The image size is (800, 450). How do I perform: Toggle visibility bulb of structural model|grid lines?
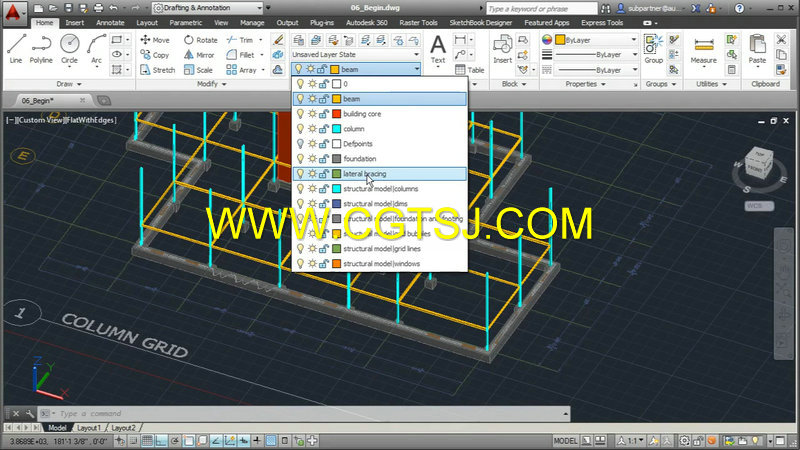point(300,248)
